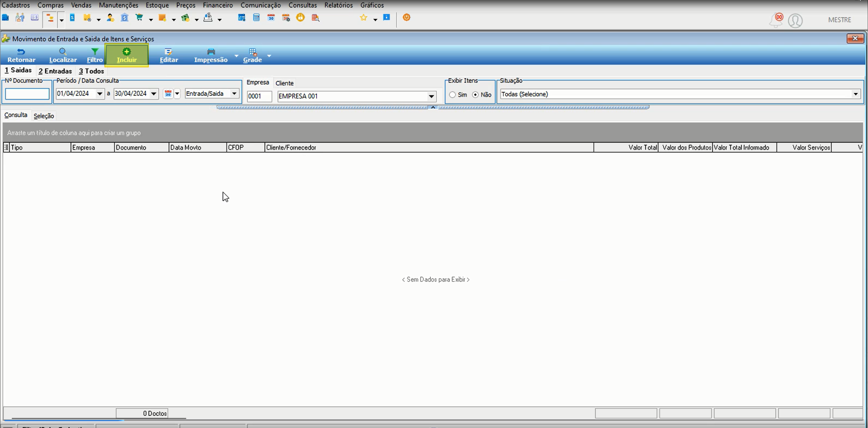Expand the Cliente EMPRESA 001 dropdown
The image size is (868, 428).
(x=431, y=96)
